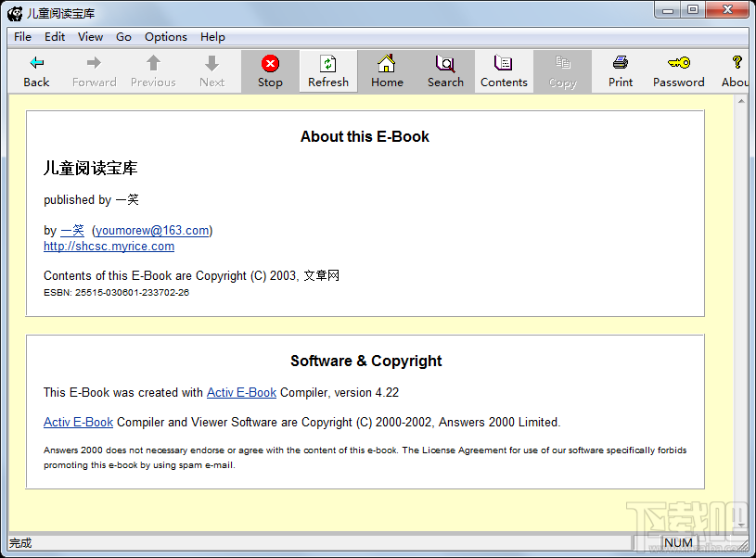Open Password via the key icon
This screenshot has height=558, width=756.
pos(679,71)
